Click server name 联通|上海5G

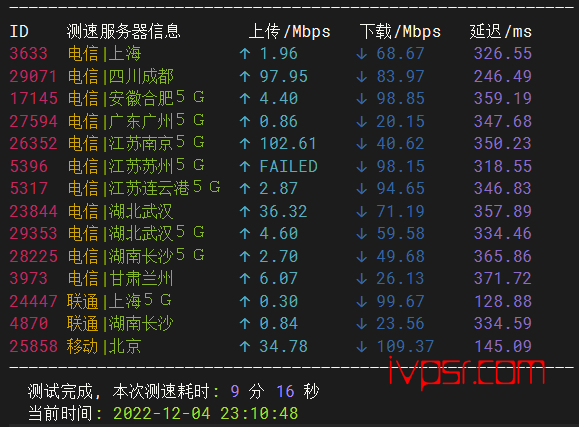click(119, 301)
